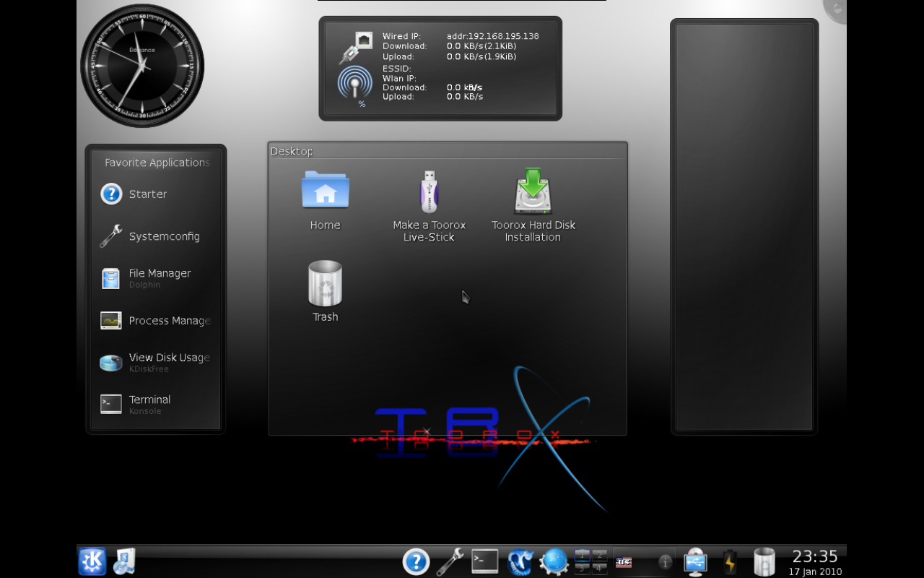This screenshot has height=578, width=924.
Task: Open the KDE Kickoff application launcher
Action: point(92,561)
